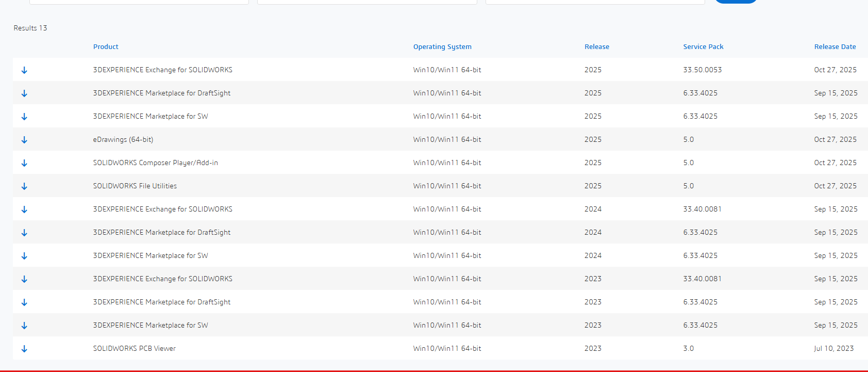Download 3DEXPERIENCE Exchange for SOLIDWORKS 2024

(x=24, y=209)
